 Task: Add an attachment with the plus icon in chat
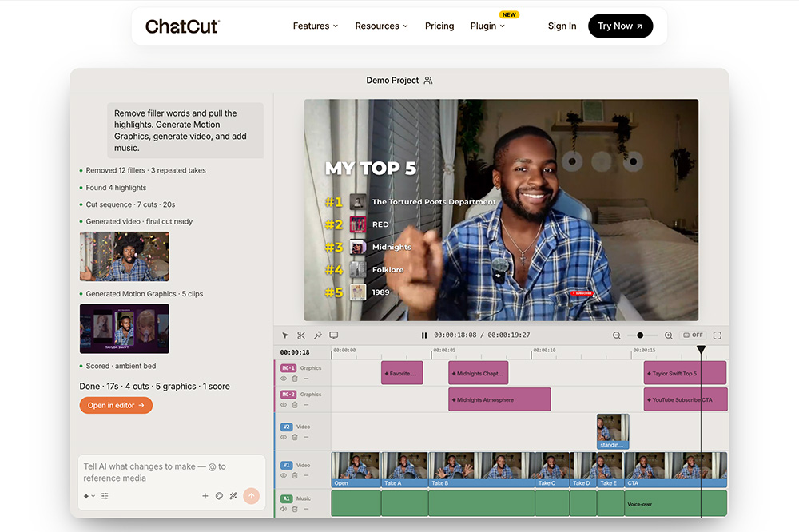click(x=205, y=496)
